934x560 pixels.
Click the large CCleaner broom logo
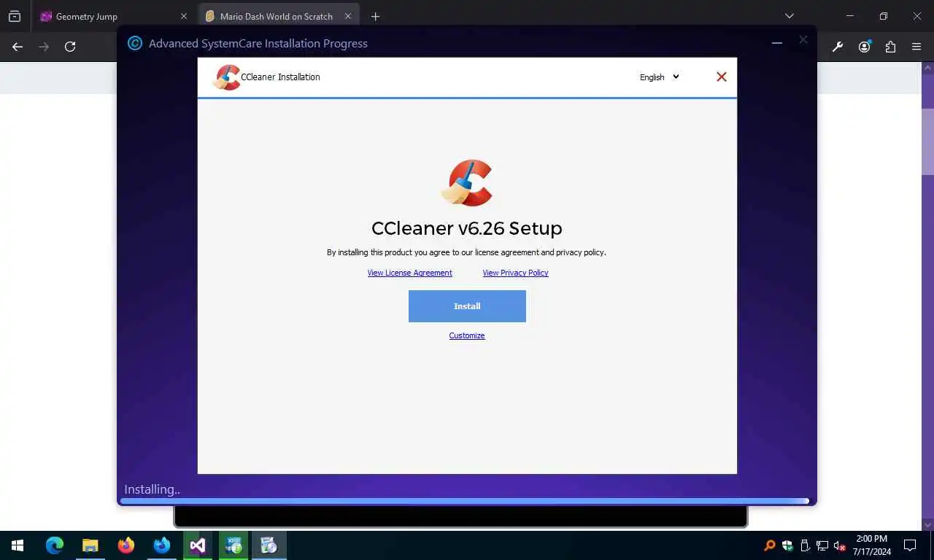(467, 183)
